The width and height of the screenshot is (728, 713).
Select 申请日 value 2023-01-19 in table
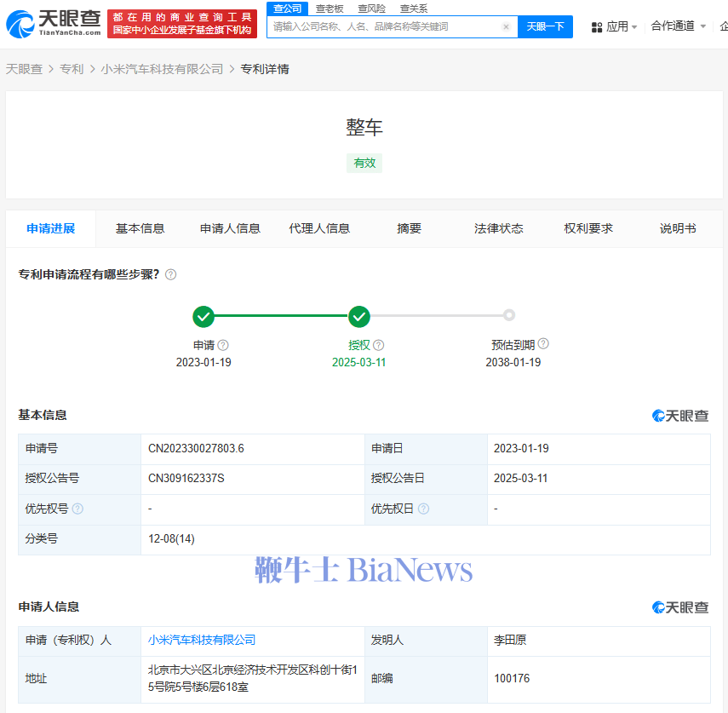(x=521, y=448)
